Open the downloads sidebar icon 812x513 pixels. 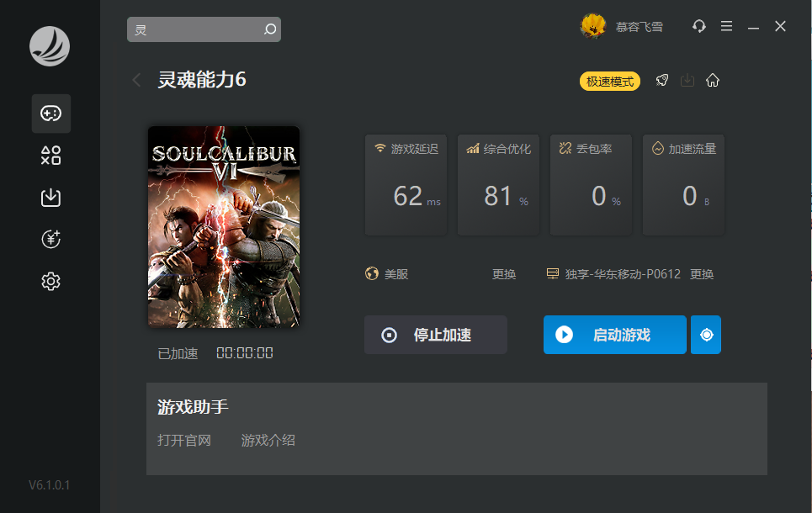tap(50, 198)
